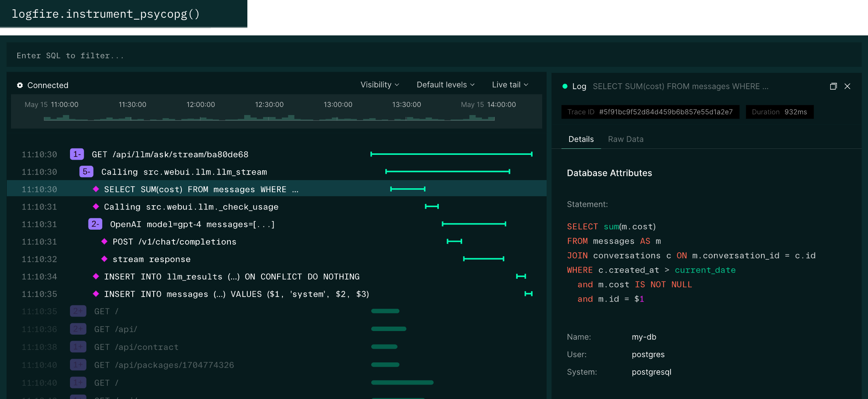The height and width of the screenshot is (399, 868).
Task: Open the Visibility dropdown
Action: tap(379, 84)
